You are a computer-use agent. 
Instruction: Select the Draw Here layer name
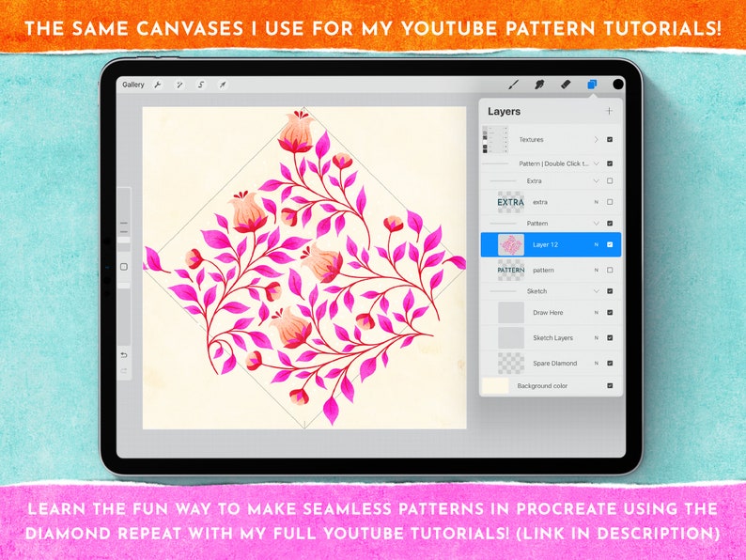[x=548, y=313]
